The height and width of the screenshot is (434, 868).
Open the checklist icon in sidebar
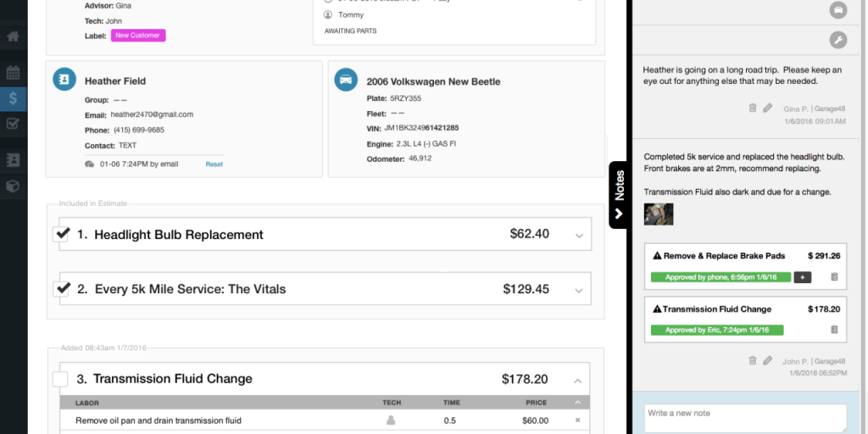point(13,124)
